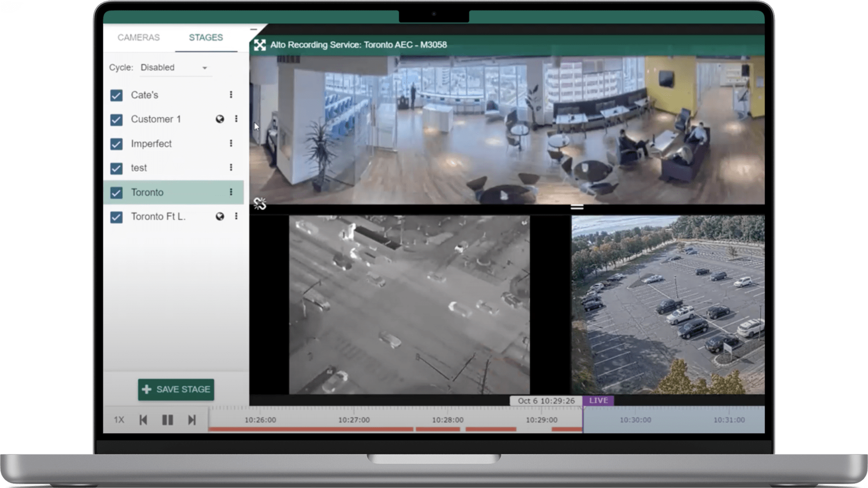Seek timeline to 10:27:00

point(354,420)
